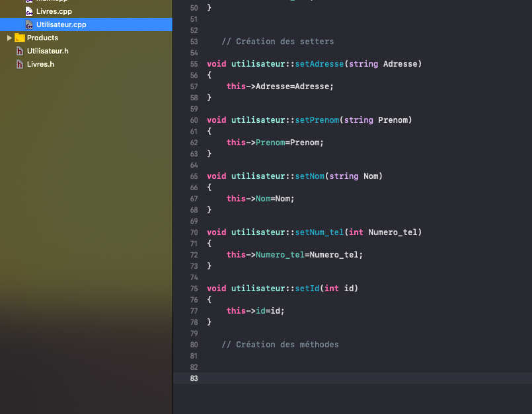Select the Products group label
Screen dimensions: 532x414
coord(42,38)
